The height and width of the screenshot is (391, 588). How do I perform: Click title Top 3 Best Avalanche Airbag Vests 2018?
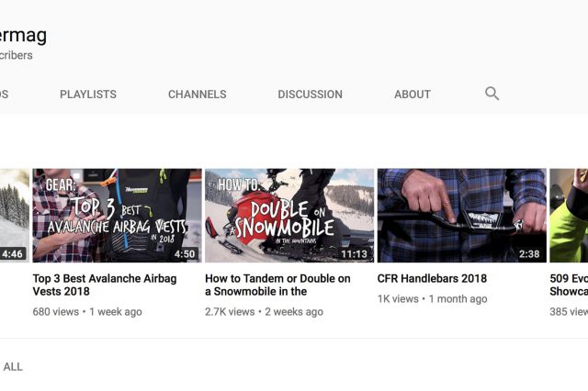105,285
